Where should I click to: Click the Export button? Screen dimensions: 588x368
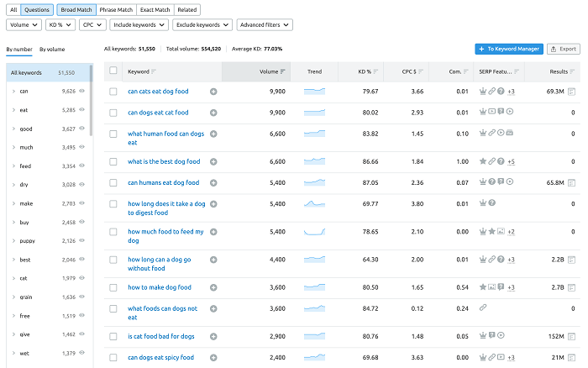pyautogui.click(x=564, y=49)
